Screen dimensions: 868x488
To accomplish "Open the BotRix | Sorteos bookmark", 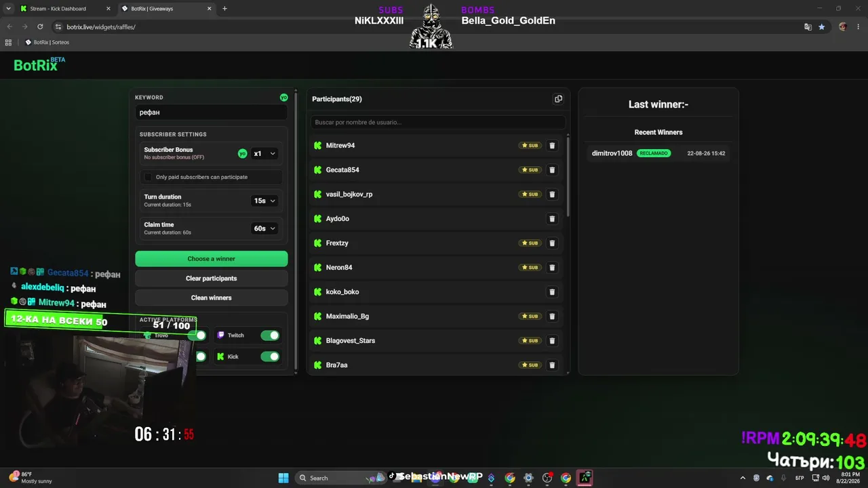I will (x=47, y=42).
